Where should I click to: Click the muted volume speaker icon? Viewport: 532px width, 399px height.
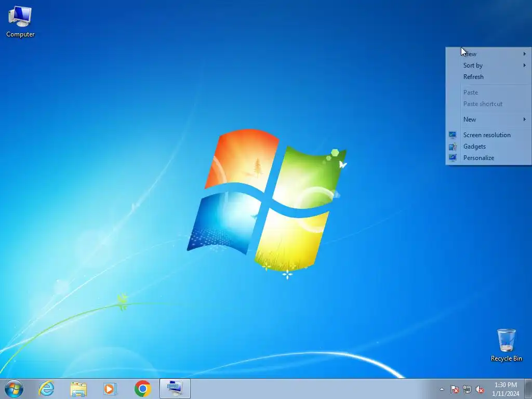(x=480, y=389)
